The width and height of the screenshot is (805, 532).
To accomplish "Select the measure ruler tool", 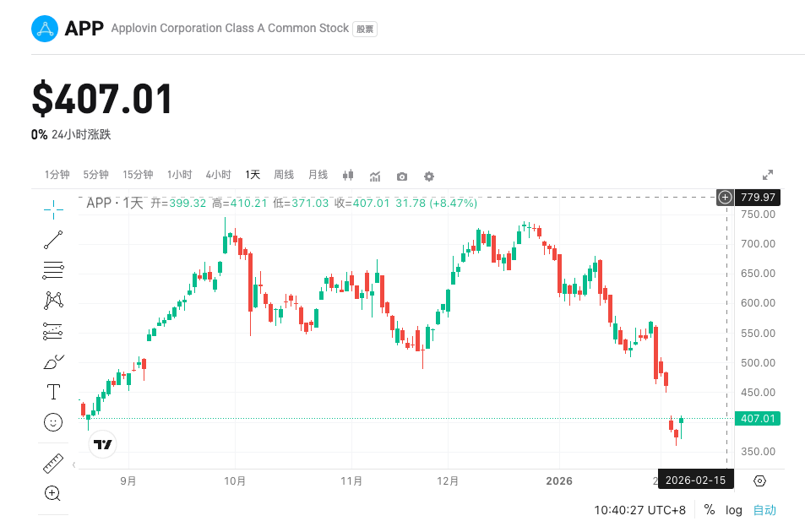I will pyautogui.click(x=53, y=463).
